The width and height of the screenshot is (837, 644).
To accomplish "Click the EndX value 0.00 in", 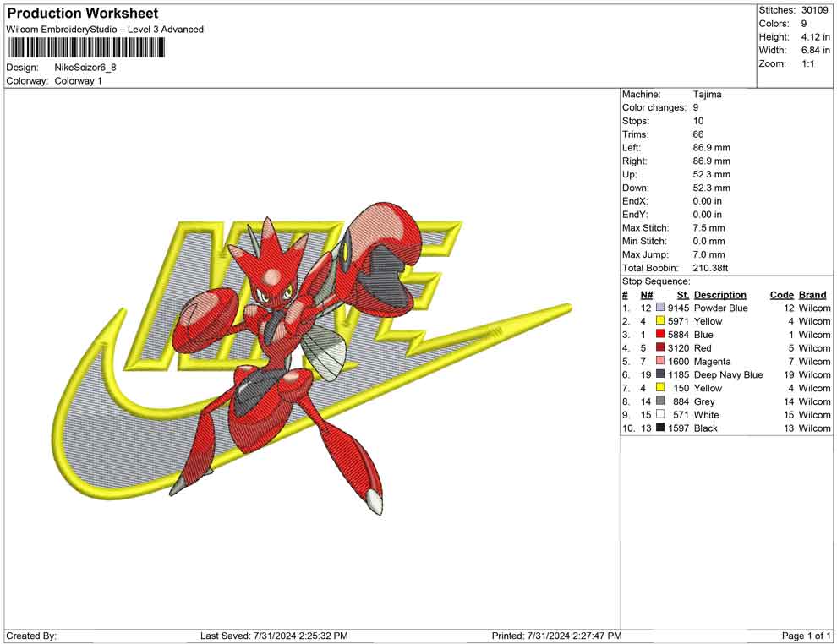I will (x=708, y=201).
